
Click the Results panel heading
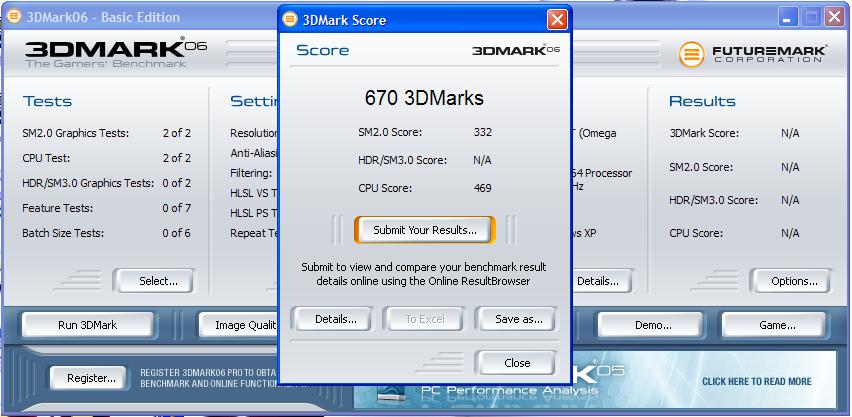point(702,101)
